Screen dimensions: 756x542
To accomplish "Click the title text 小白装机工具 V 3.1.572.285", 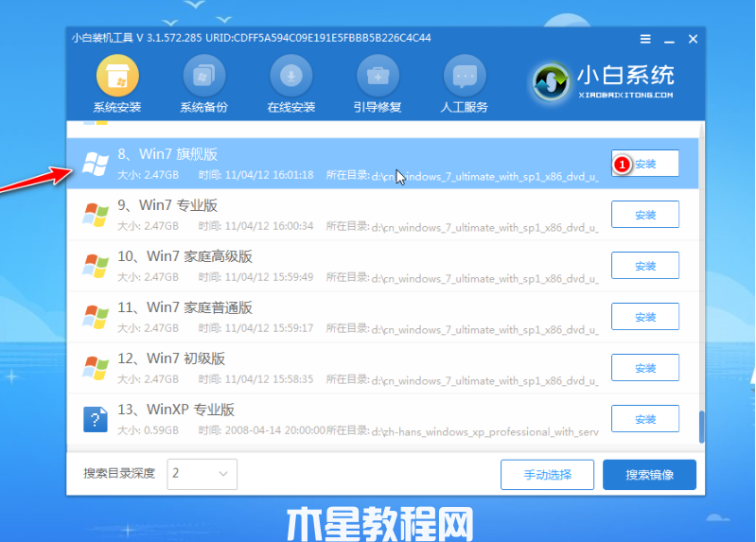I will click(x=136, y=38).
